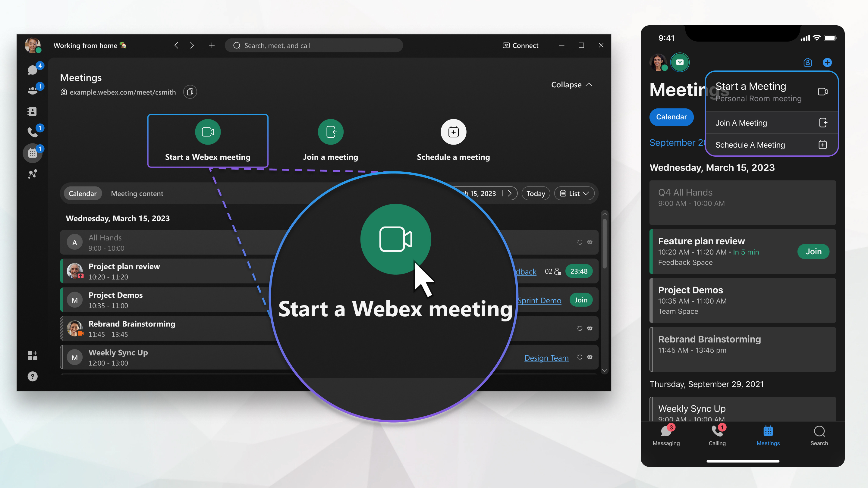Click the Connect device button
Viewport: 868px width, 488px height.
[520, 45]
